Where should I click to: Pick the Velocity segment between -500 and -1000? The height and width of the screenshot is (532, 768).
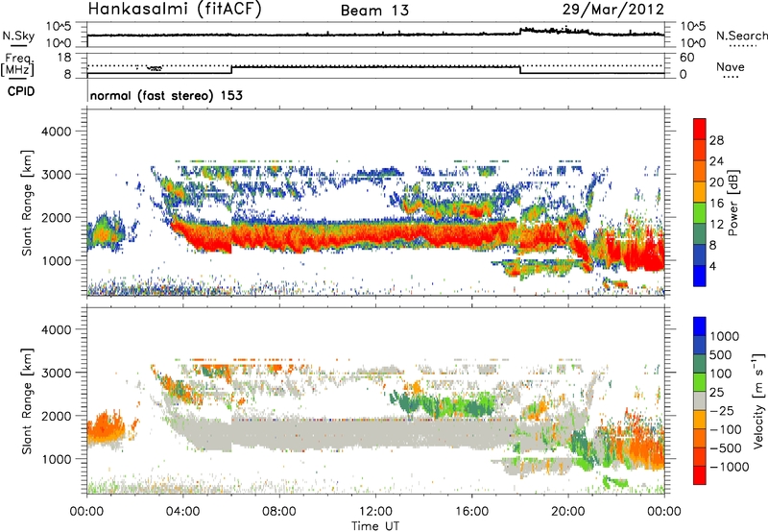pos(700,456)
